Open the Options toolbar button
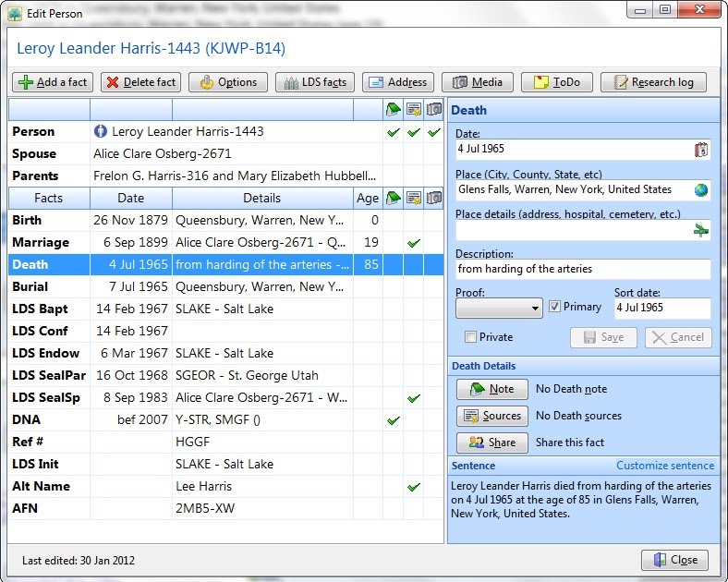This screenshot has width=728, height=582. 228,82
